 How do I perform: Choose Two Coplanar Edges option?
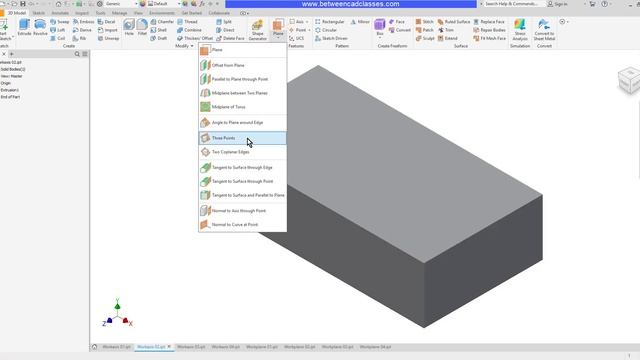pyautogui.click(x=242, y=152)
